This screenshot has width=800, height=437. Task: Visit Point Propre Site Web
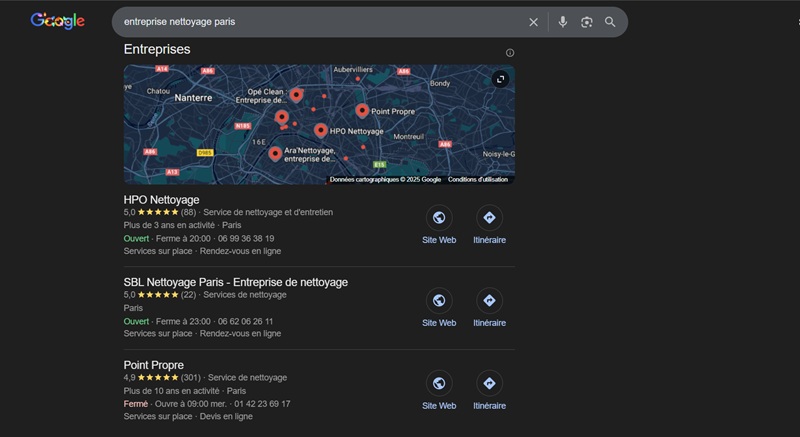click(439, 392)
